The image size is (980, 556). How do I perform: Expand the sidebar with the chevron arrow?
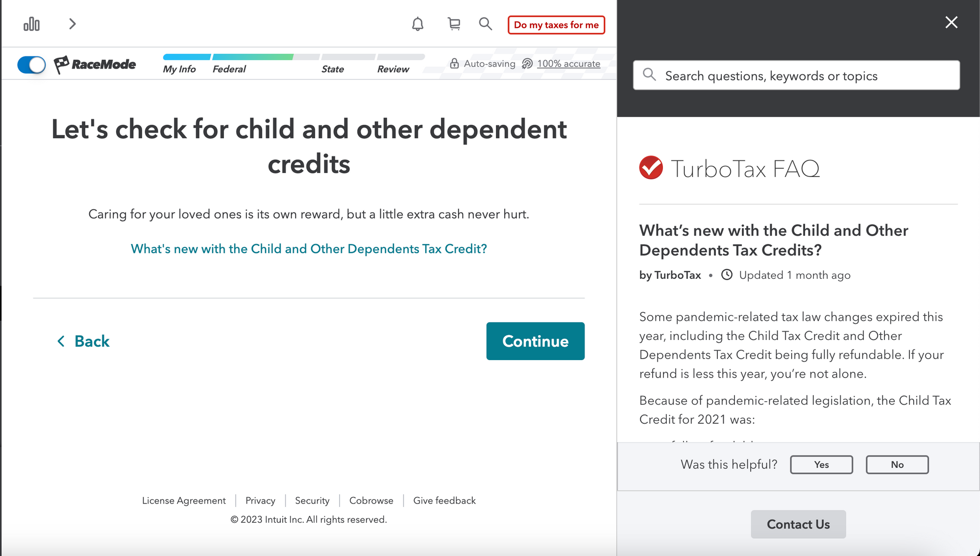click(x=73, y=24)
